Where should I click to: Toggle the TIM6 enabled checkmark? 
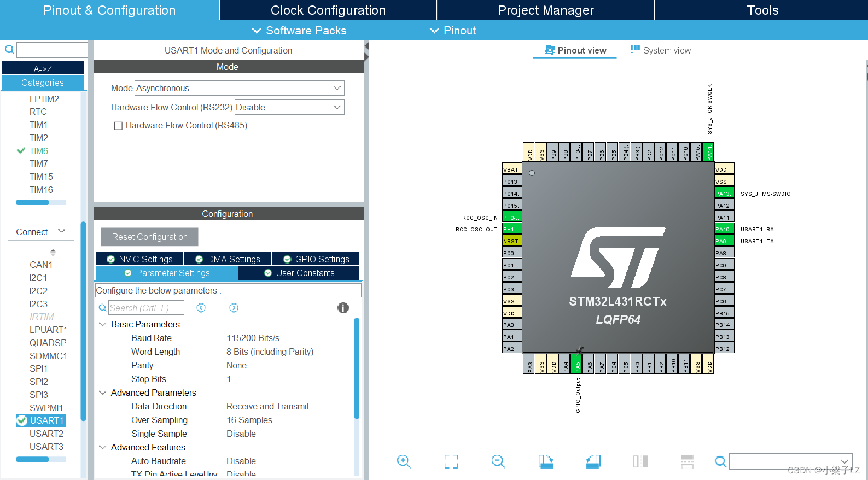[21, 151]
